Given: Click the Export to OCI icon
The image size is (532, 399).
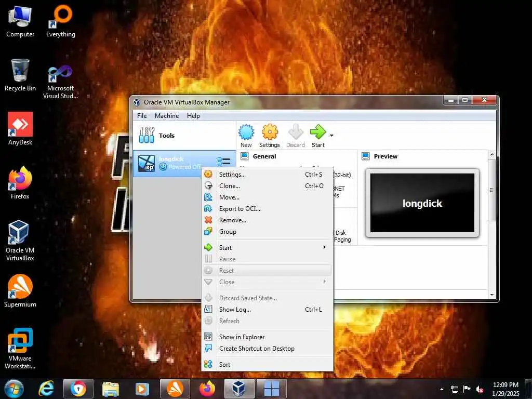Looking at the screenshot, I should point(208,209).
